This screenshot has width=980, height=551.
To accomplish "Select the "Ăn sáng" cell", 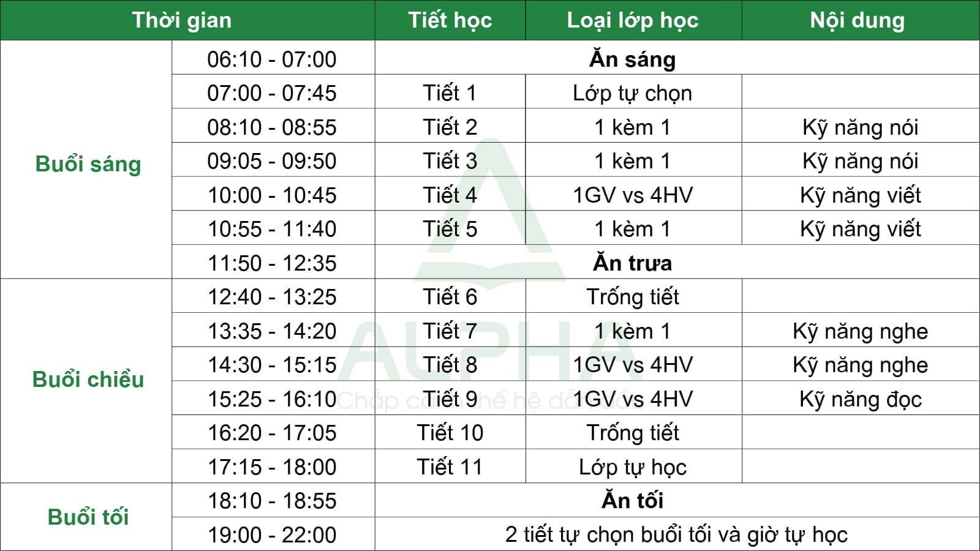I will (677, 58).
